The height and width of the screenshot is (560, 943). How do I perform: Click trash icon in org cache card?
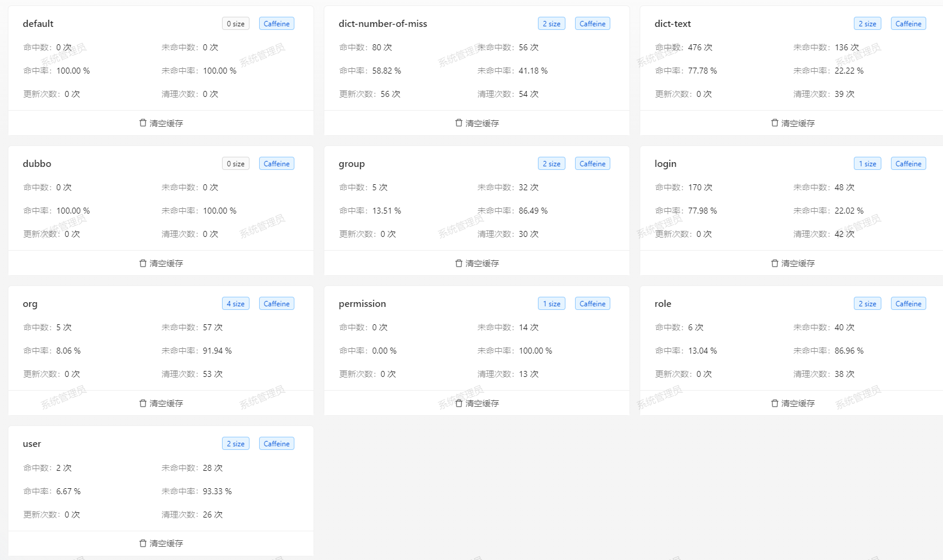coord(143,403)
